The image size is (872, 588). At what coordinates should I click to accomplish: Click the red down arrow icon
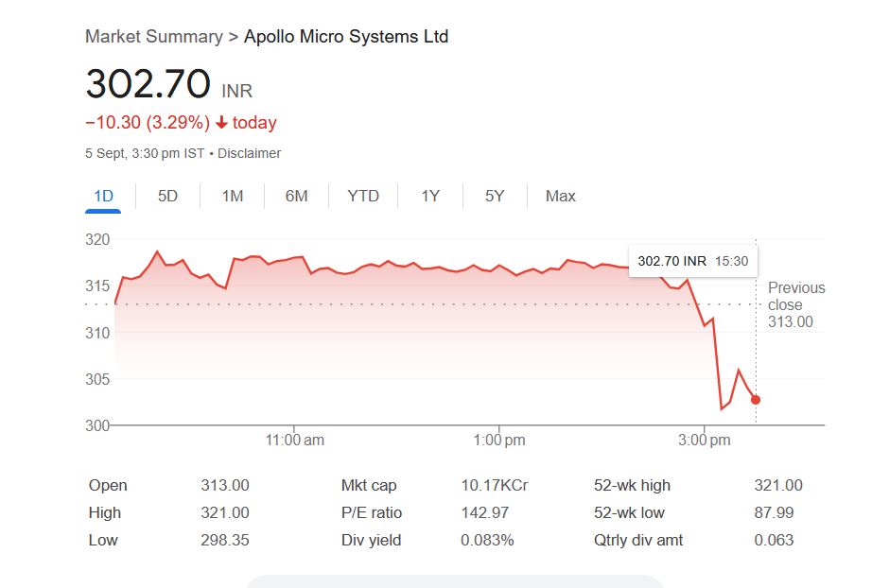point(221,123)
